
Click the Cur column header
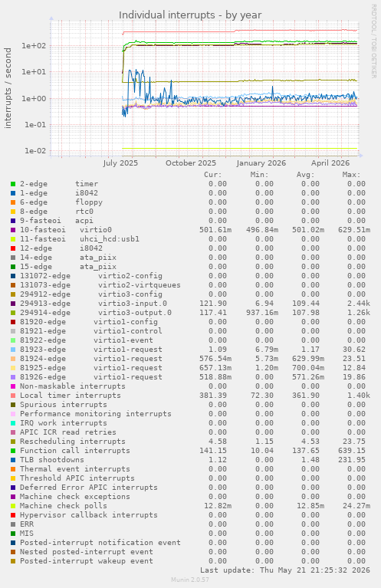pos(212,175)
